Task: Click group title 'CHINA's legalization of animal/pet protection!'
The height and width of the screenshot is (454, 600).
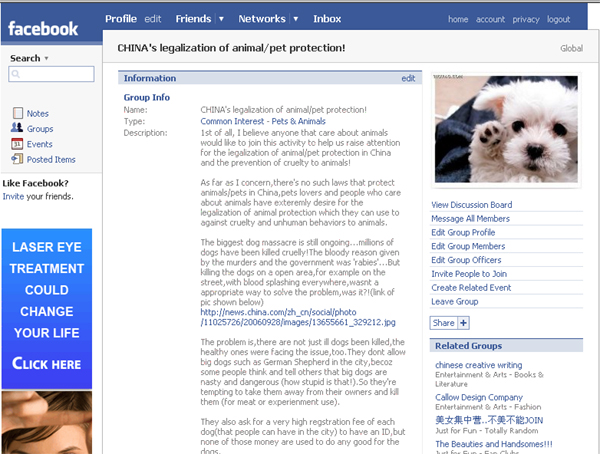Action: [x=231, y=48]
